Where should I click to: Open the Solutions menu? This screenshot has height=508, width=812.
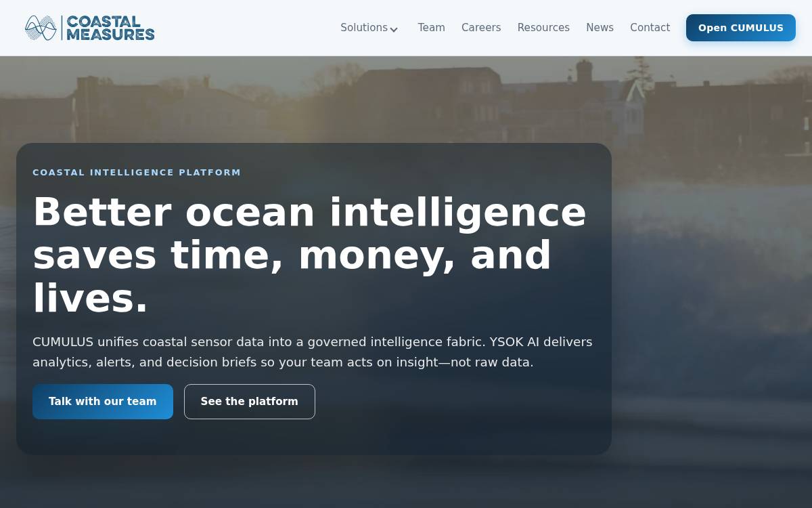(369, 28)
